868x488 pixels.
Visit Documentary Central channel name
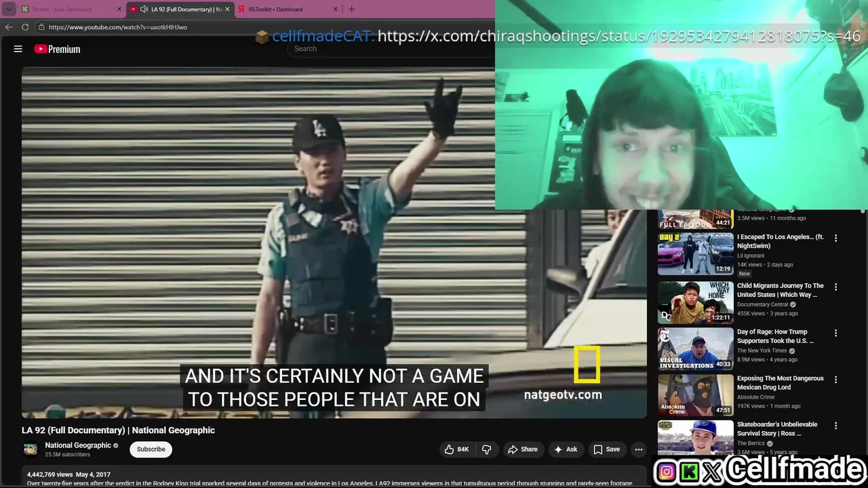point(763,305)
